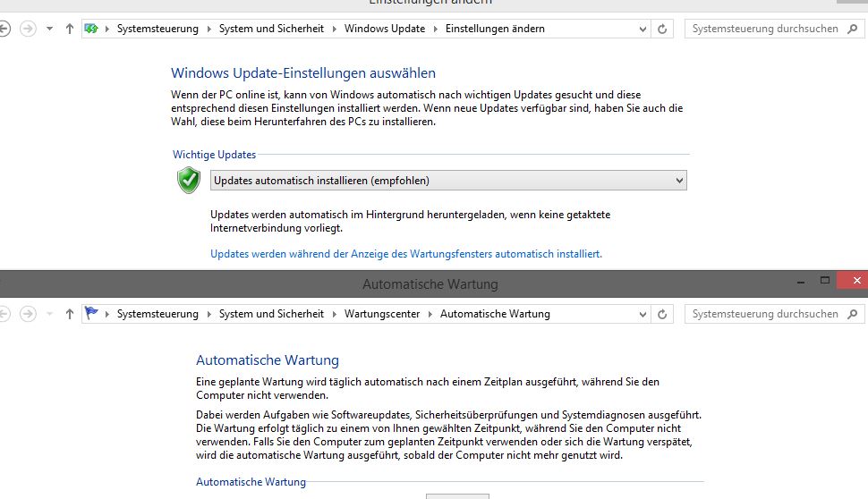Click search magnifier in Automatische Wartung window
Image resolution: width=868 pixels, height=499 pixels.
coord(853,314)
